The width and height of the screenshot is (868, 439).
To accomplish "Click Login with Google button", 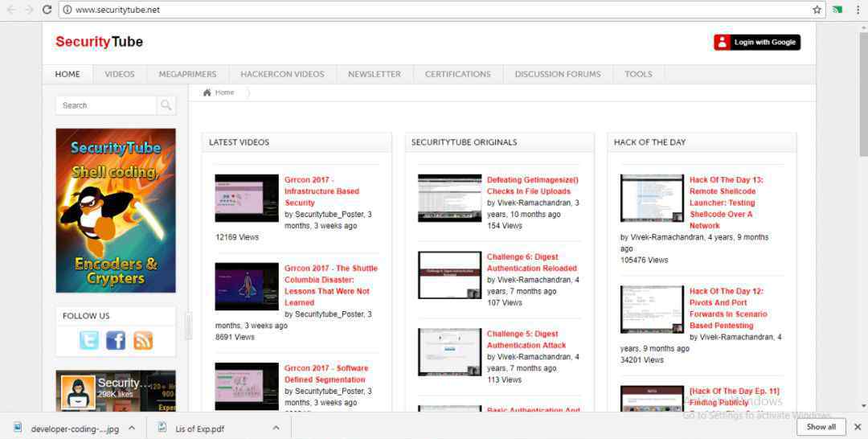I will point(756,43).
